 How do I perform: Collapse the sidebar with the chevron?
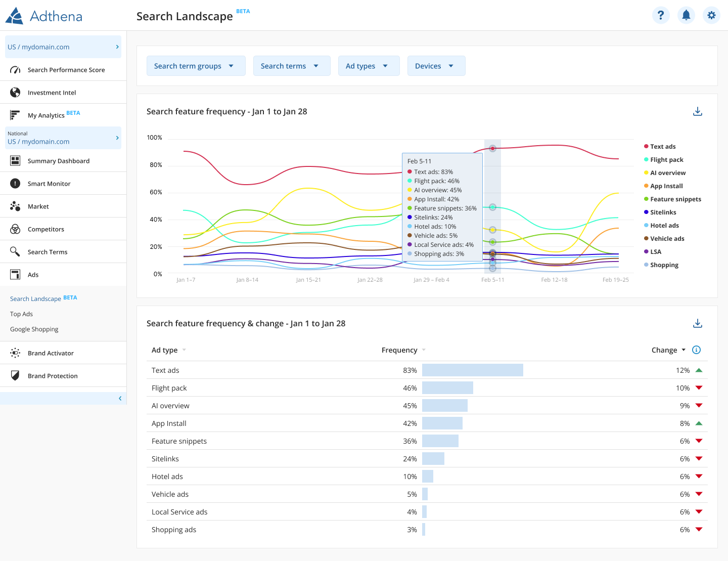(120, 399)
